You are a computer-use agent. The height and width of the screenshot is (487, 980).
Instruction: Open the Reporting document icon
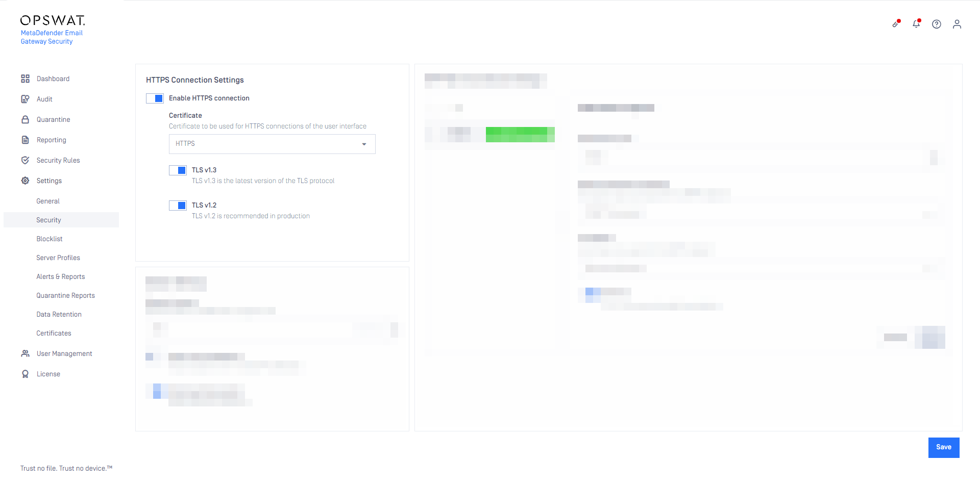point(25,140)
